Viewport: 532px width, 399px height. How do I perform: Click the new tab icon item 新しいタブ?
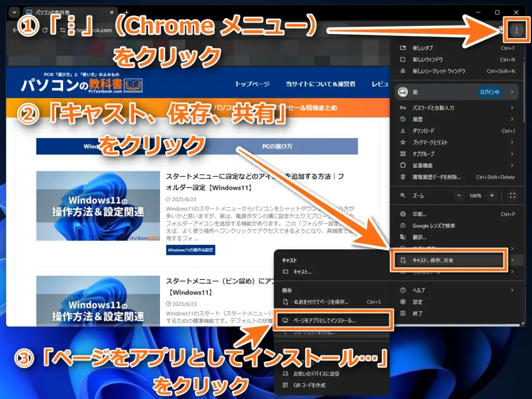(457, 48)
